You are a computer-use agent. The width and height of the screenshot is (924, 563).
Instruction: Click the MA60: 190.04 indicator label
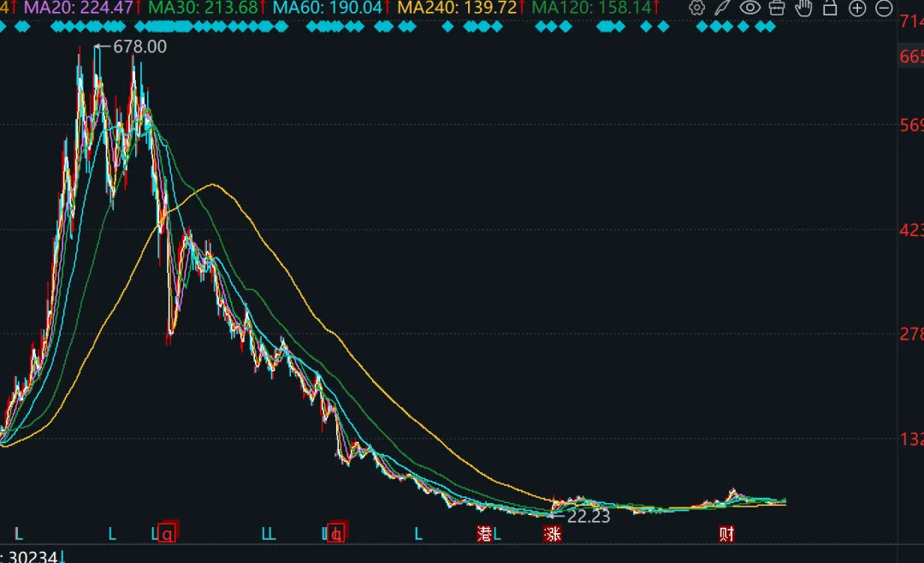coord(328,8)
